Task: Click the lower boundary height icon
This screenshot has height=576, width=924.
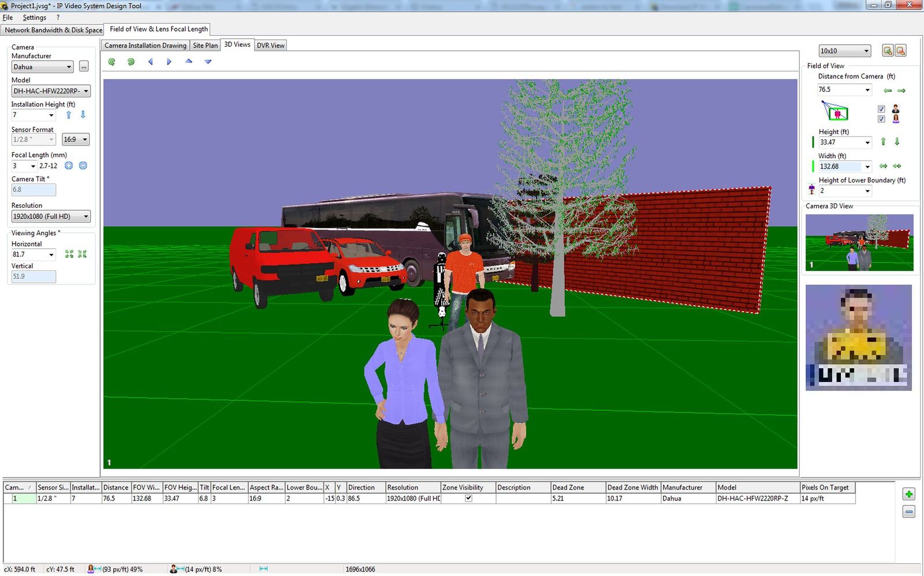Action: point(811,189)
